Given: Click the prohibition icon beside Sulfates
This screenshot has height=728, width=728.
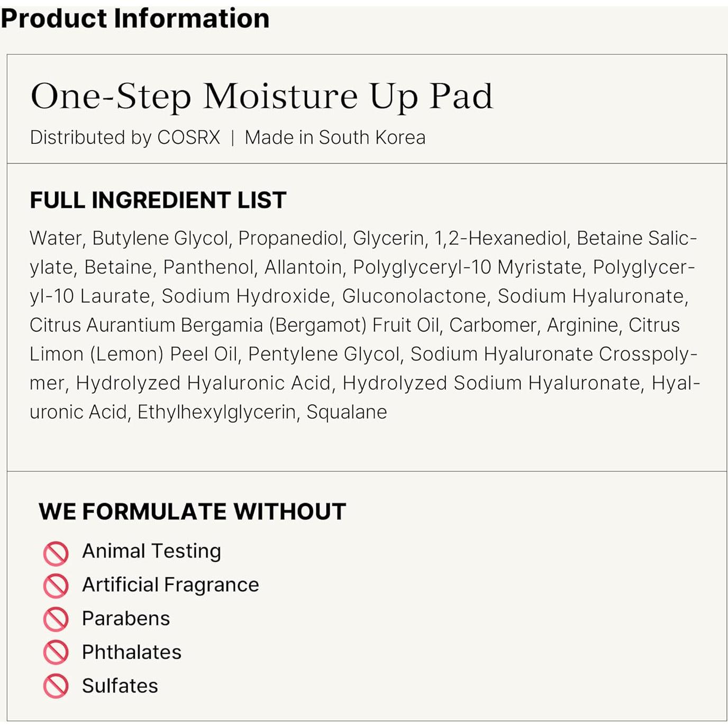Looking at the screenshot, I should click(x=56, y=686).
